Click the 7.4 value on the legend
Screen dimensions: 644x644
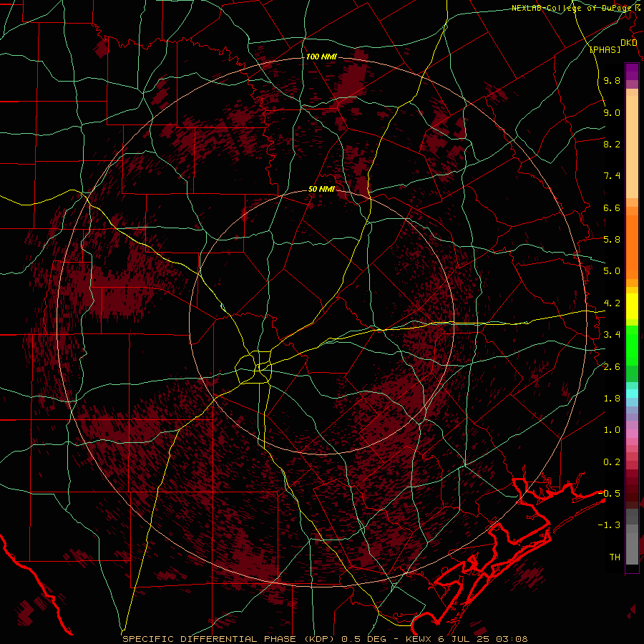pyautogui.click(x=612, y=176)
